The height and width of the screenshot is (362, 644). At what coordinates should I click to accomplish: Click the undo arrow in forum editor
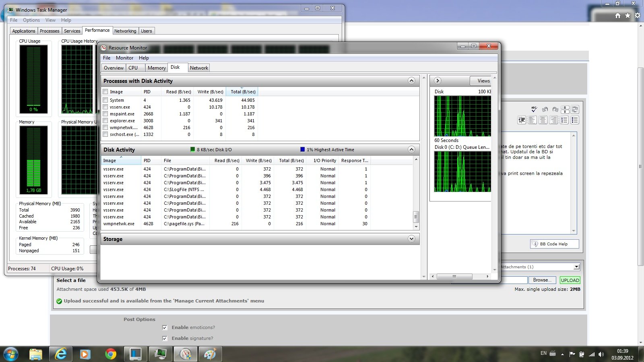pos(545,109)
